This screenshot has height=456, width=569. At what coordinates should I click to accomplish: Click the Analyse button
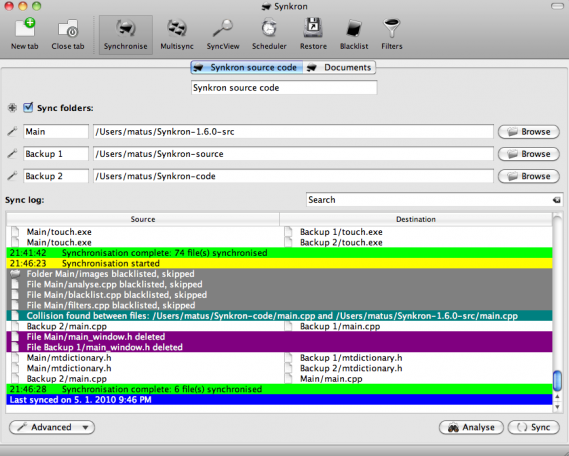click(x=471, y=427)
